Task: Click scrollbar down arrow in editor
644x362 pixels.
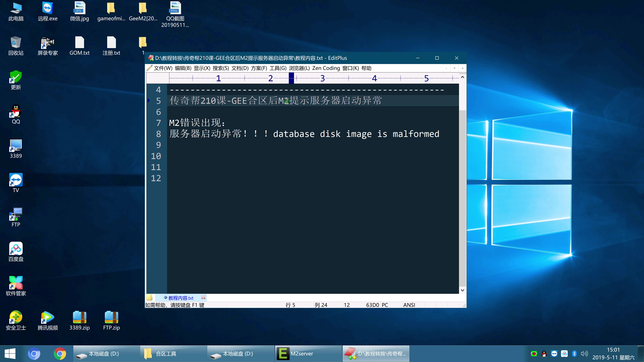Action: (x=463, y=290)
